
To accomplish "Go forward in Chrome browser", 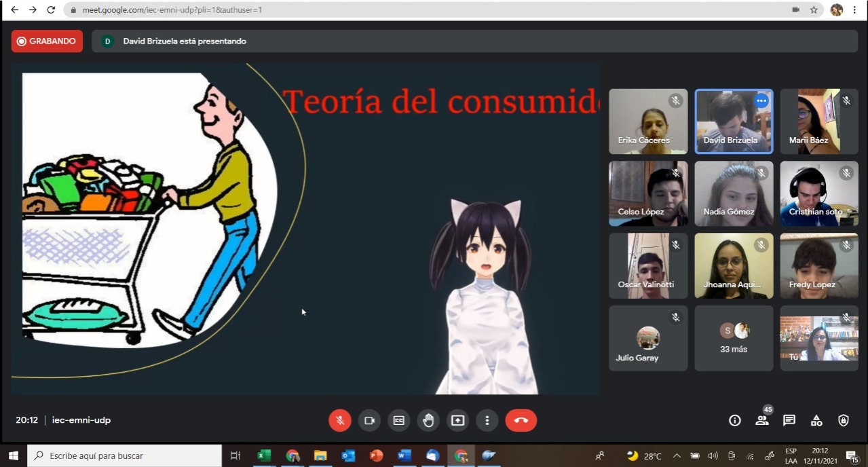I will [x=33, y=10].
